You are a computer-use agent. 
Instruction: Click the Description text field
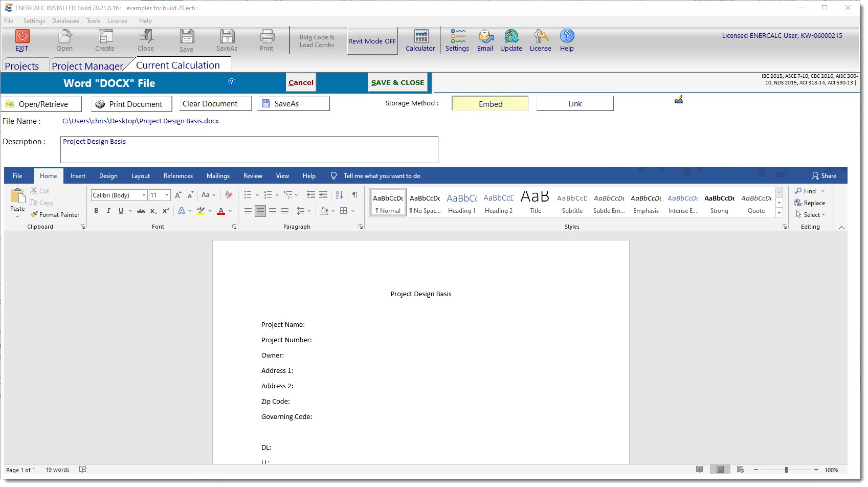pos(249,149)
